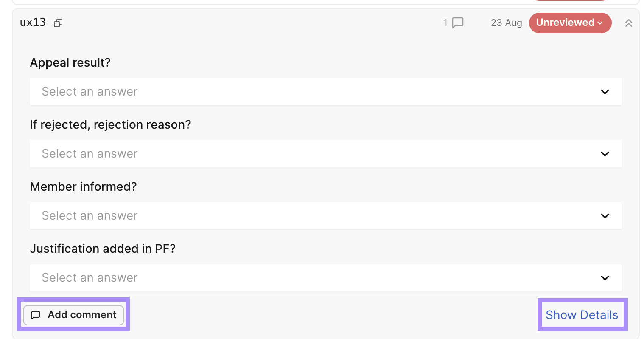Image resolution: width=644 pixels, height=339 pixels.
Task: Click the Appeal result? question label
Action: [x=70, y=62]
